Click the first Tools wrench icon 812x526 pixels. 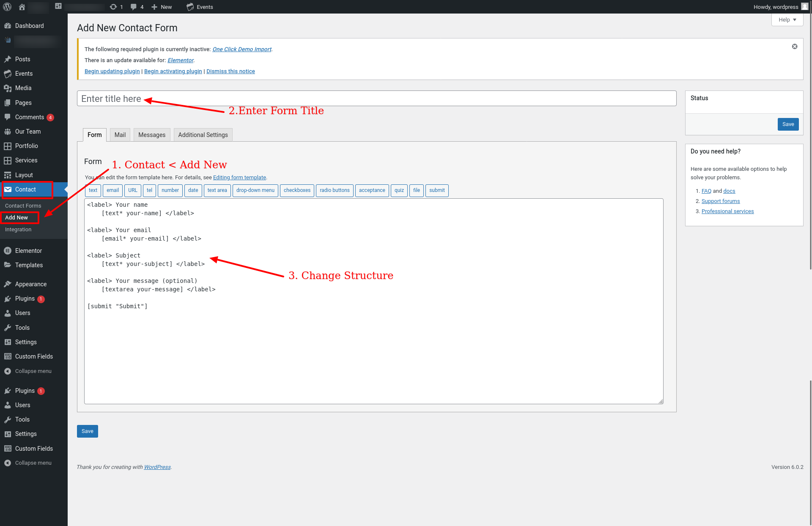[x=8, y=328]
